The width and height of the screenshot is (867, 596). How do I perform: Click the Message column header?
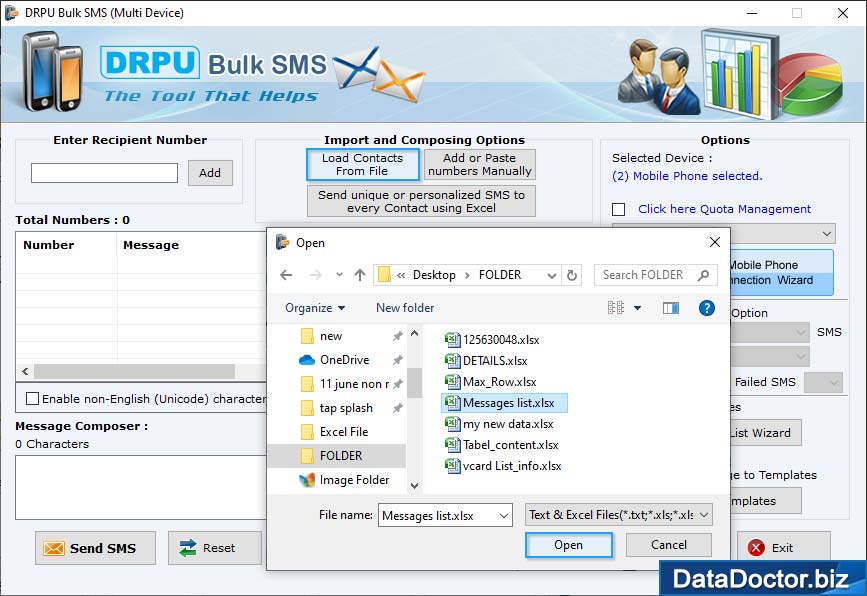click(x=151, y=245)
